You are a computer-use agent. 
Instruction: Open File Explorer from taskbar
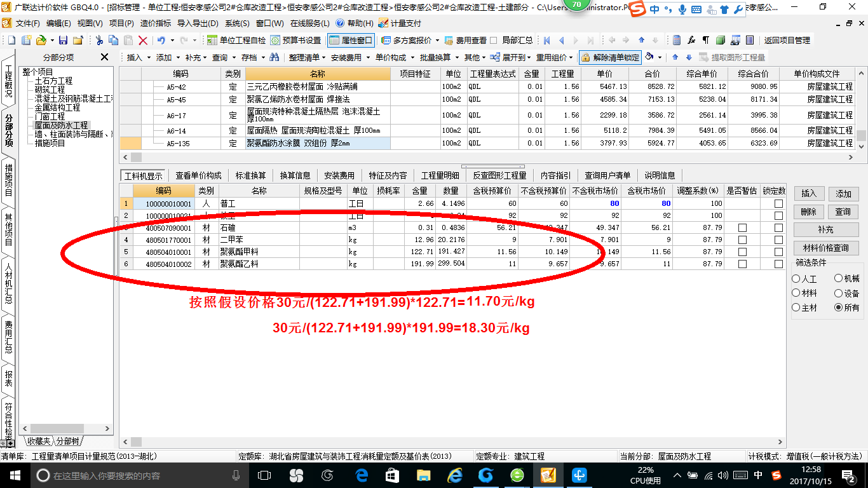pyautogui.click(x=423, y=475)
